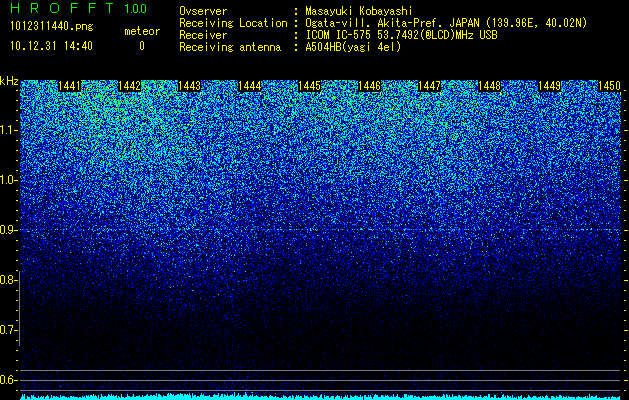Click the 1448 time marker label
Image resolution: width=629 pixels, height=400 pixels.
click(x=489, y=86)
